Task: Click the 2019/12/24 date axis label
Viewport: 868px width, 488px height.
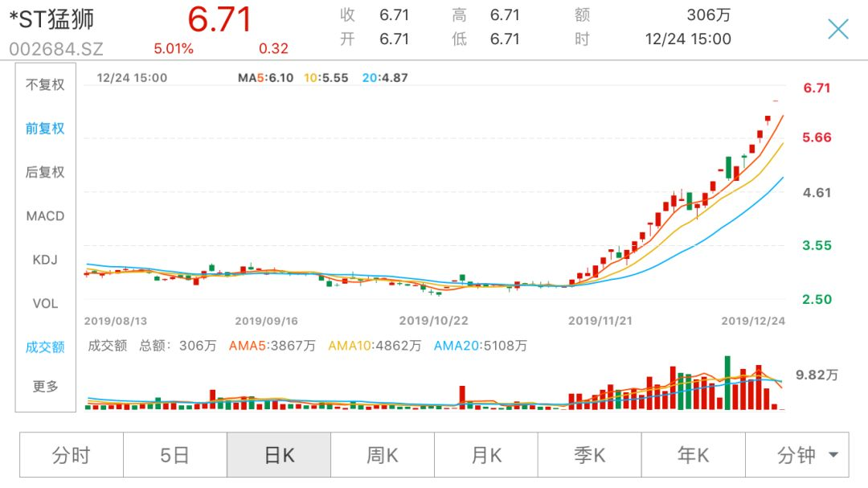Action: pos(753,321)
